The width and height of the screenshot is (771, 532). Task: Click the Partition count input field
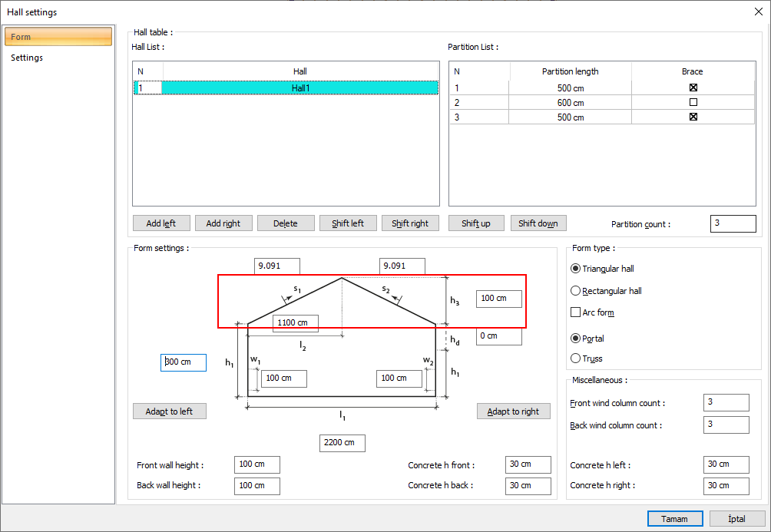(733, 223)
